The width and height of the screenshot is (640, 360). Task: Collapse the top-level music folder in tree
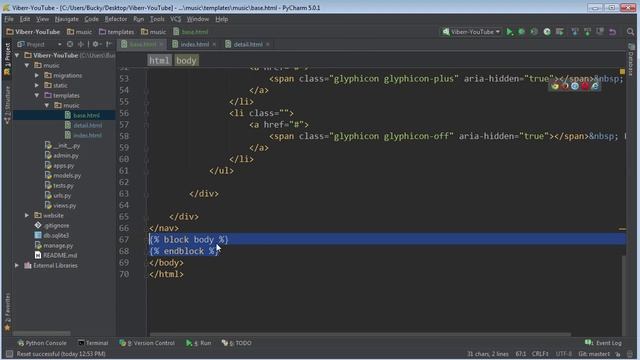coord(27,65)
